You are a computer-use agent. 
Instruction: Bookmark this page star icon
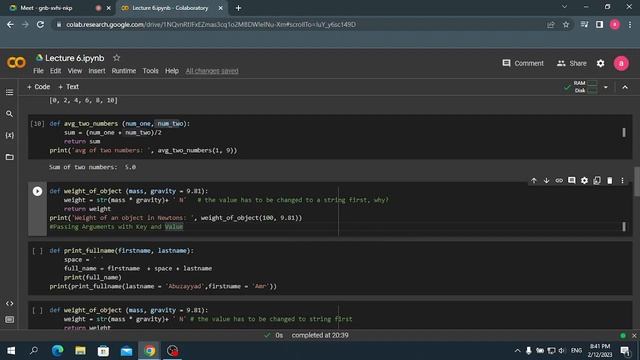566,24
